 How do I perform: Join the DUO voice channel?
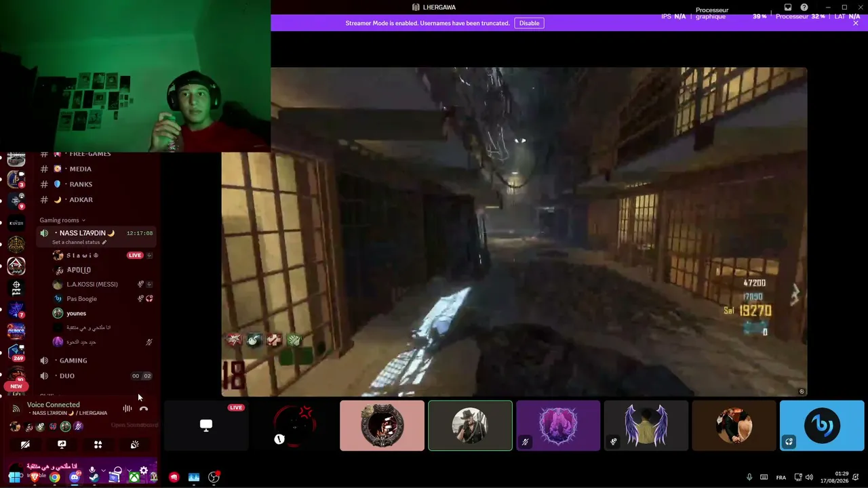coord(96,376)
